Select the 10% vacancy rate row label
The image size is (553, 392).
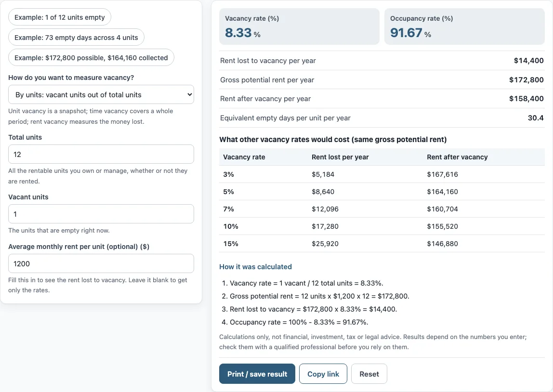point(231,226)
